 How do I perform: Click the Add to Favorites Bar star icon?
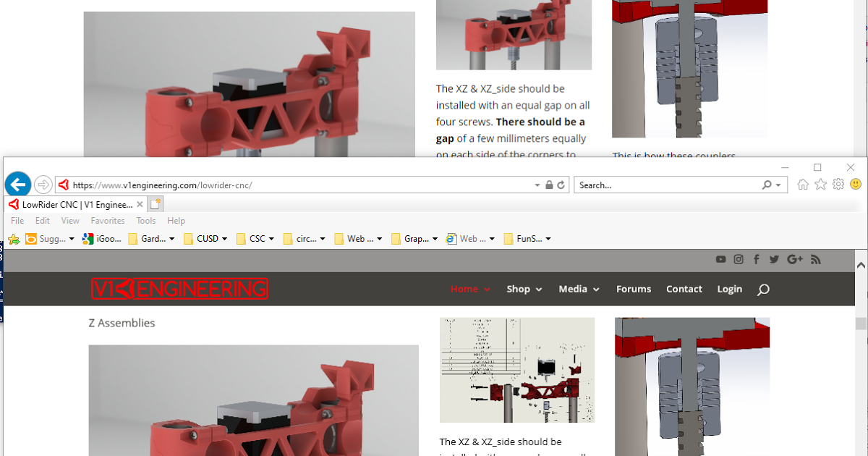(13, 239)
